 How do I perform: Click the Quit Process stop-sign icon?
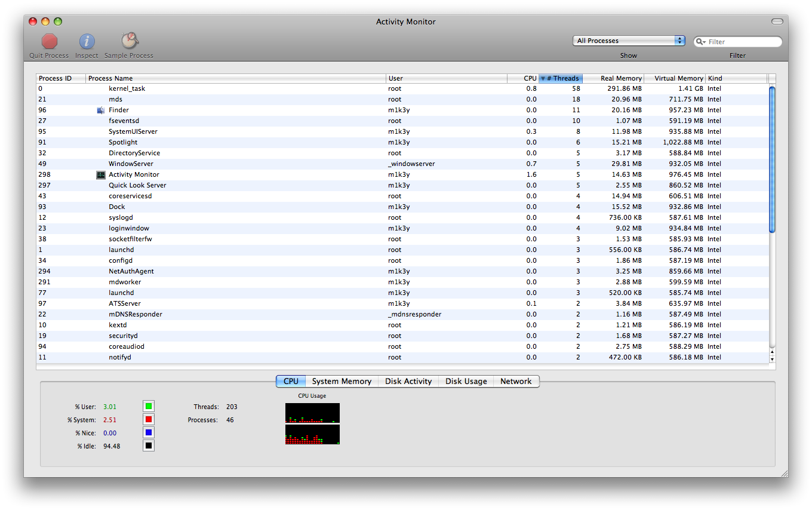[x=50, y=41]
